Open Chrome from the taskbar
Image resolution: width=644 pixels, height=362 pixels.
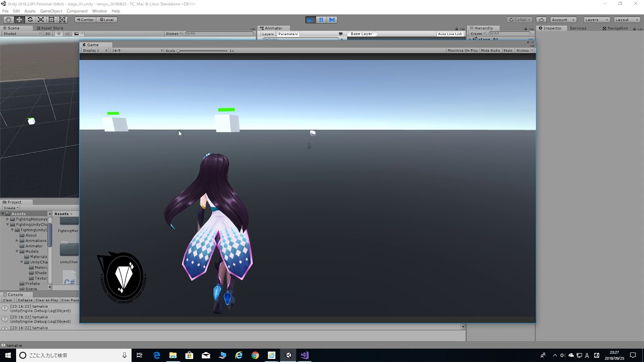click(255, 355)
